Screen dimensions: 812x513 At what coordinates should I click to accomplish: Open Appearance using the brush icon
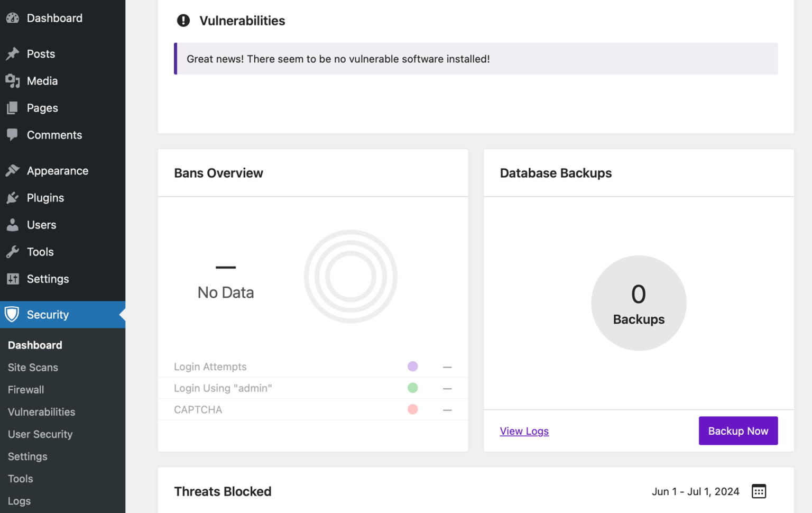click(x=13, y=170)
